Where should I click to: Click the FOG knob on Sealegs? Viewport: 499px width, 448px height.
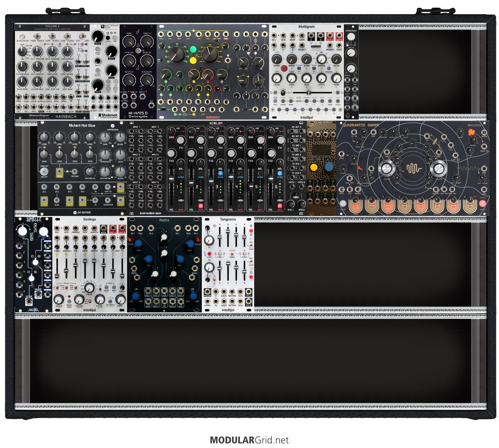pyautogui.click(x=99, y=299)
